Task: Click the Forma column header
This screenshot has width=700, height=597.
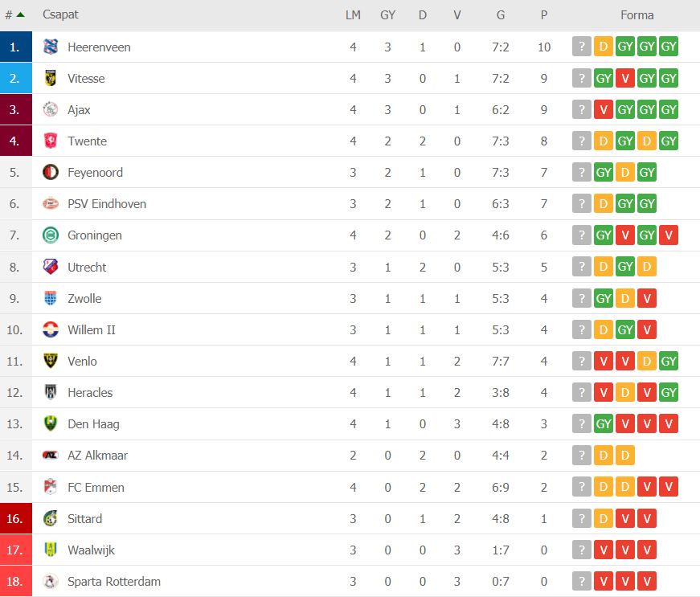Action: pos(637,14)
